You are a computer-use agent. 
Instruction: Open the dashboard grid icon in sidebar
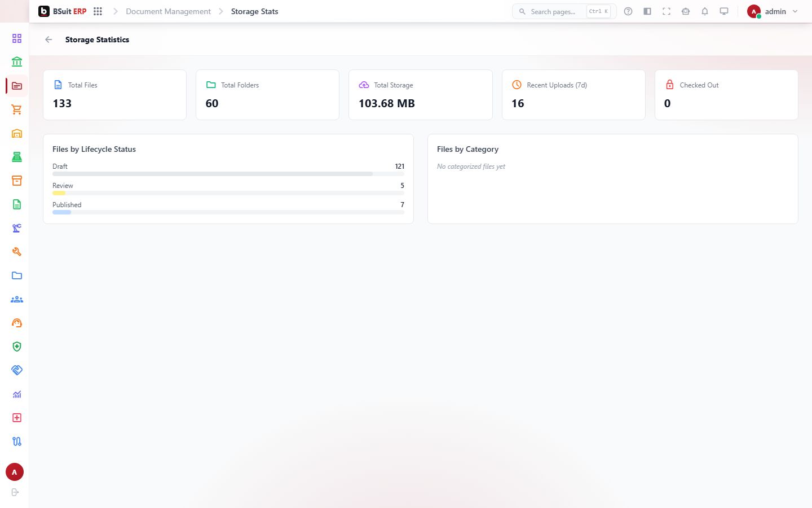(x=17, y=38)
